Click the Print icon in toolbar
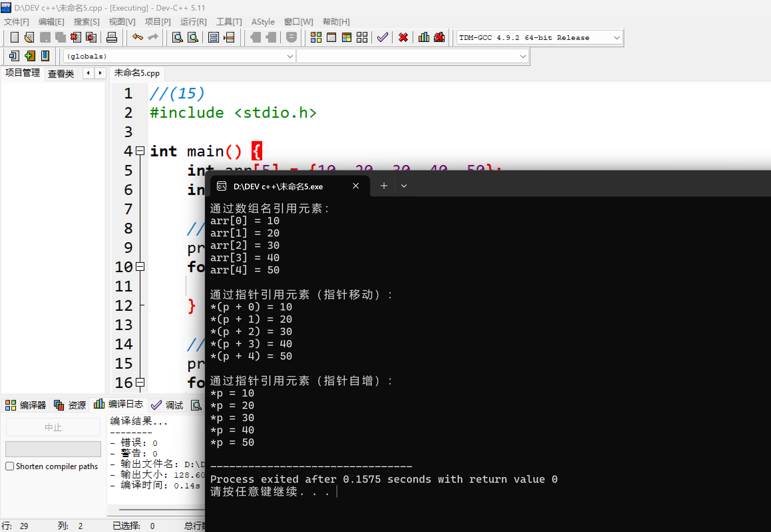The image size is (771, 532). pyautogui.click(x=111, y=37)
